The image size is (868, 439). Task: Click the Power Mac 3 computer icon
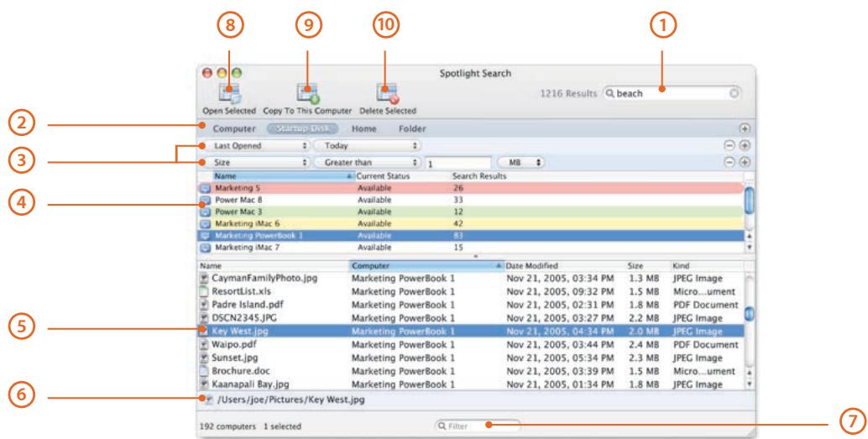click(x=205, y=212)
